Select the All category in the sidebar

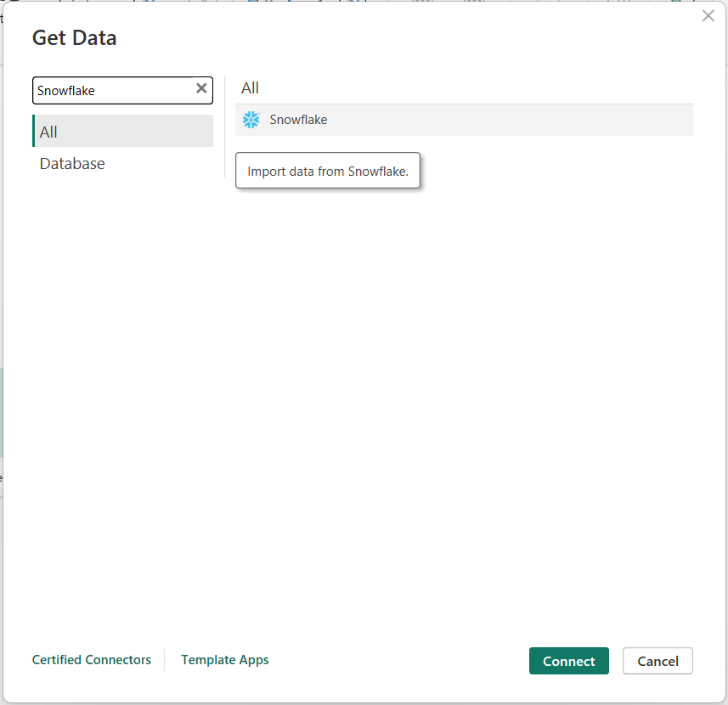coord(48,132)
